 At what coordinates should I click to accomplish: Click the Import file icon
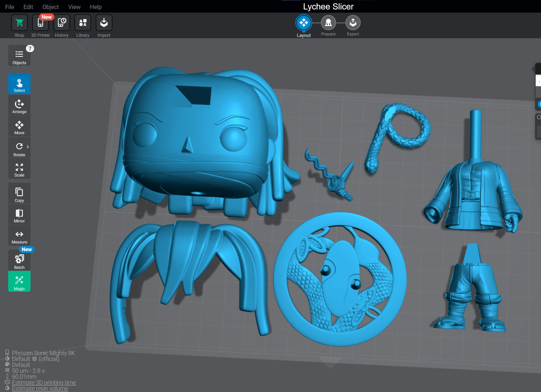pos(104,23)
